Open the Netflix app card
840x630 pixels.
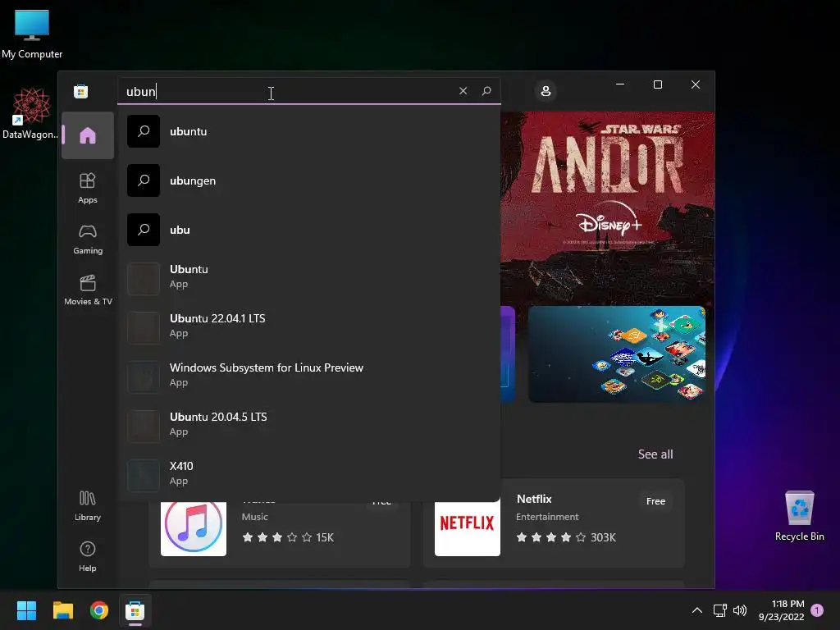(554, 523)
